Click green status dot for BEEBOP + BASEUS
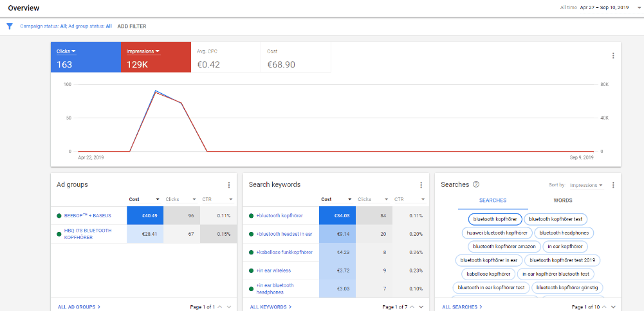The width and height of the screenshot is (644, 311). coord(59,215)
